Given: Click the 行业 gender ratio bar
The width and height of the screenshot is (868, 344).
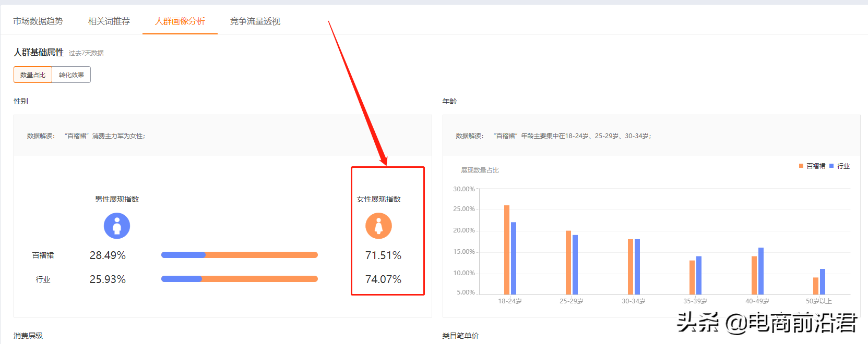Looking at the screenshot, I should pyautogui.click(x=240, y=279).
